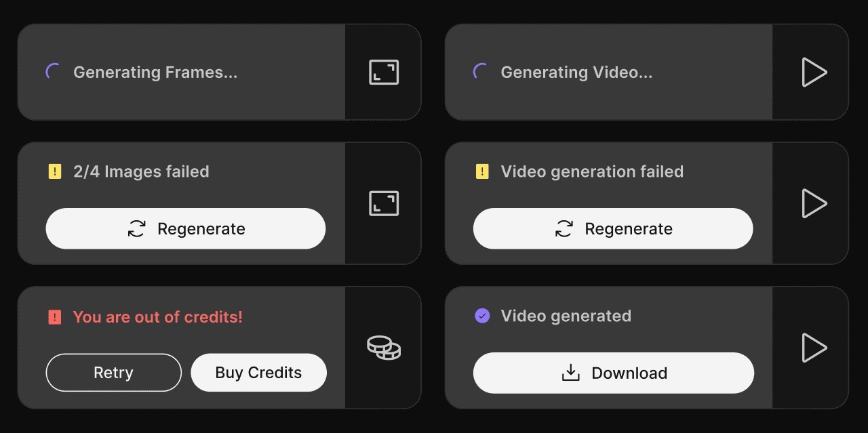Click Regenerate under Video generation failed
This screenshot has height=433, width=868.
pos(613,228)
